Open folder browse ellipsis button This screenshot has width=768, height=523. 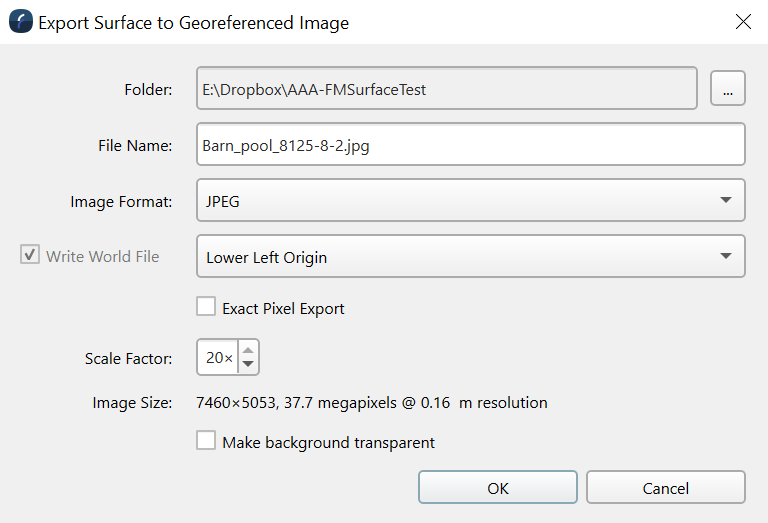coord(728,89)
